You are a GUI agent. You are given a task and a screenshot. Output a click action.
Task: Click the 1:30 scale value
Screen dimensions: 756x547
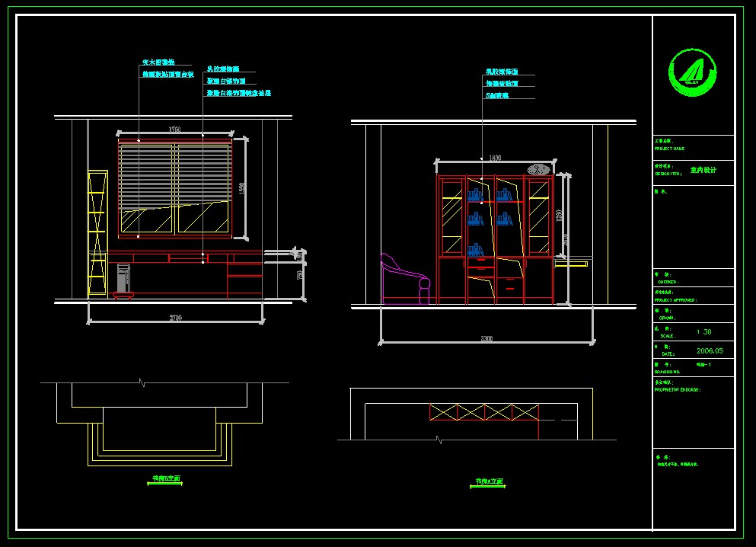[x=704, y=332]
